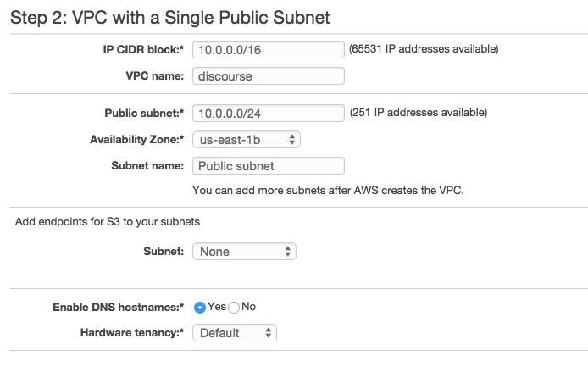Click the Subnet name label

click(x=147, y=165)
